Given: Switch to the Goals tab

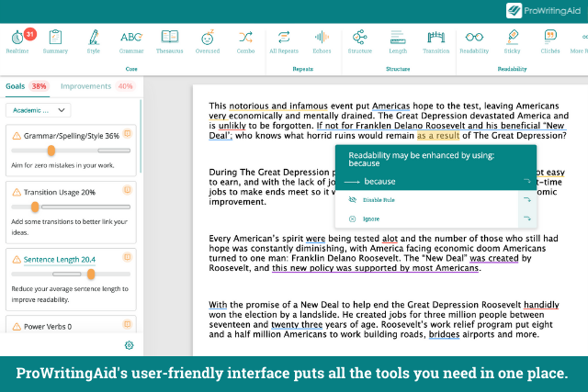Looking at the screenshot, I should pyautogui.click(x=15, y=86).
